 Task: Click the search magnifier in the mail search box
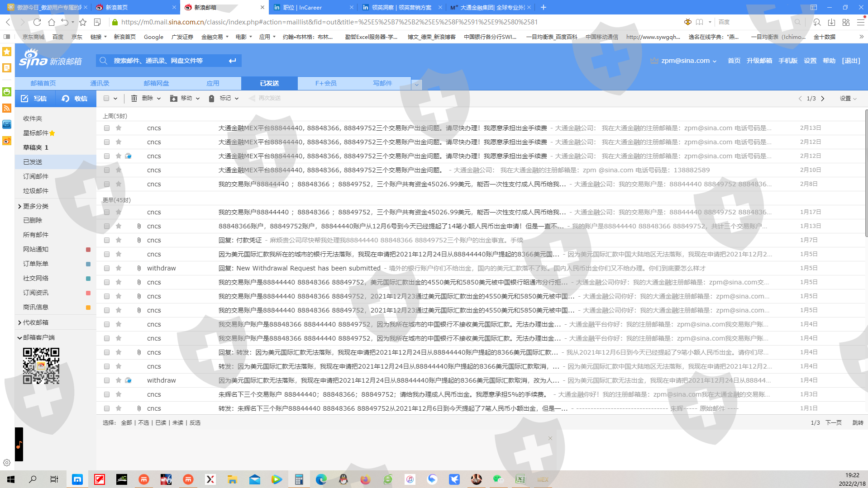pyautogui.click(x=104, y=61)
